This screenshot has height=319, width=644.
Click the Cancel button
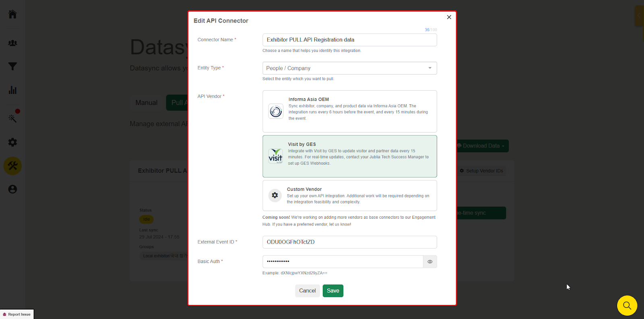[x=307, y=291]
